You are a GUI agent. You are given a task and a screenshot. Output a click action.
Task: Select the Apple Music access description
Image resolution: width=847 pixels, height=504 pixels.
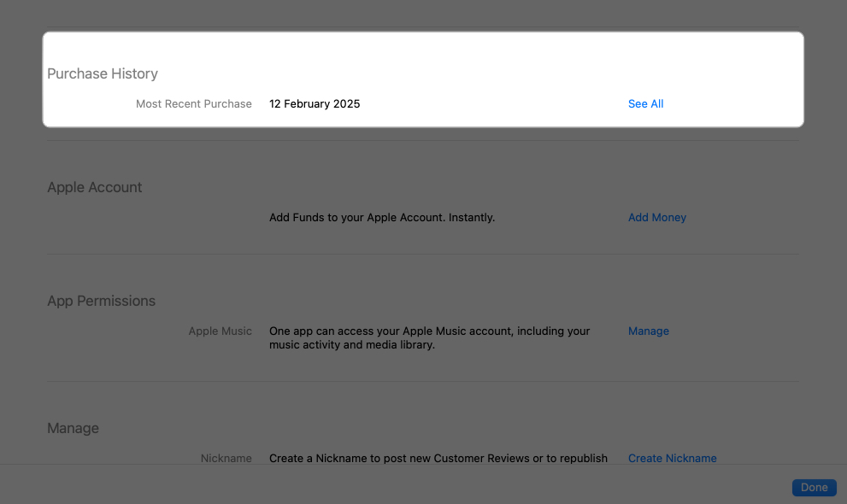coord(429,337)
